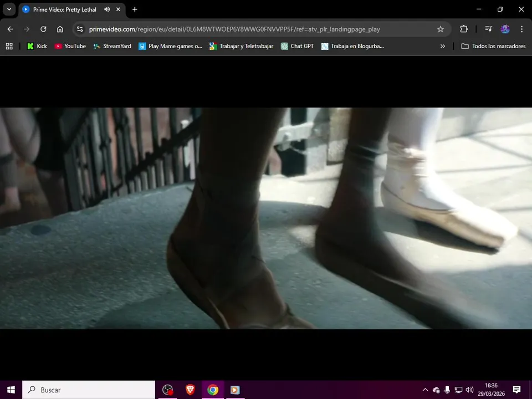The image size is (532, 399).
Task: Open the notification center icon
Action: (x=516, y=390)
